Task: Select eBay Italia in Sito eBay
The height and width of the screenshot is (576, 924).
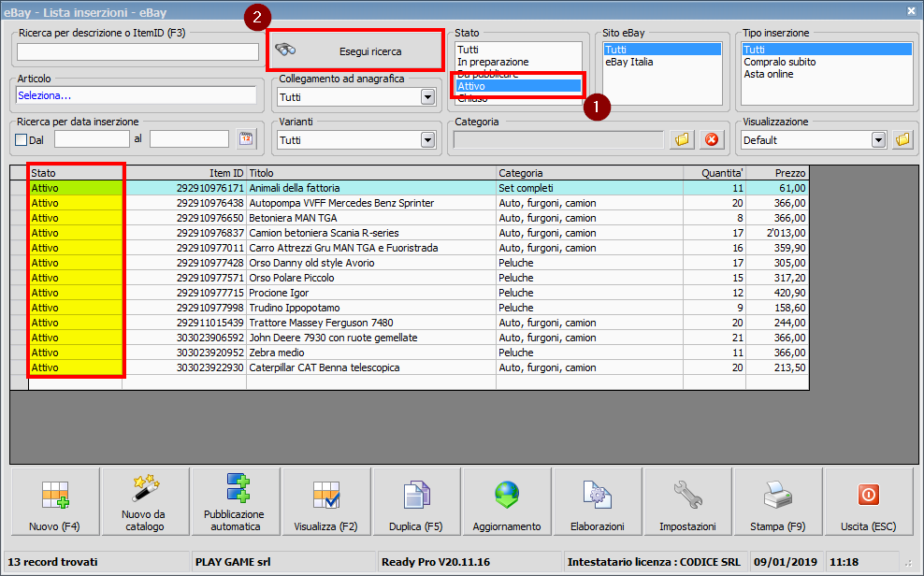Action: click(x=662, y=62)
